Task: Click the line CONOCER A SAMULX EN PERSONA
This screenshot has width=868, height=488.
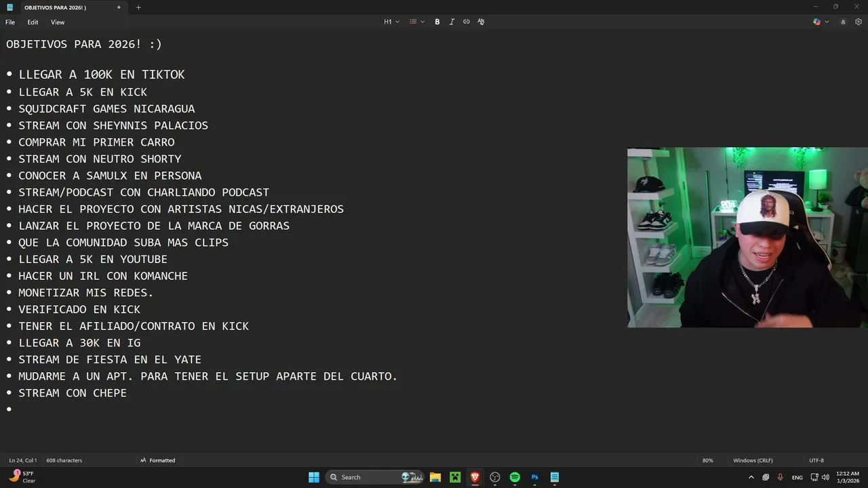Action: [x=110, y=176]
